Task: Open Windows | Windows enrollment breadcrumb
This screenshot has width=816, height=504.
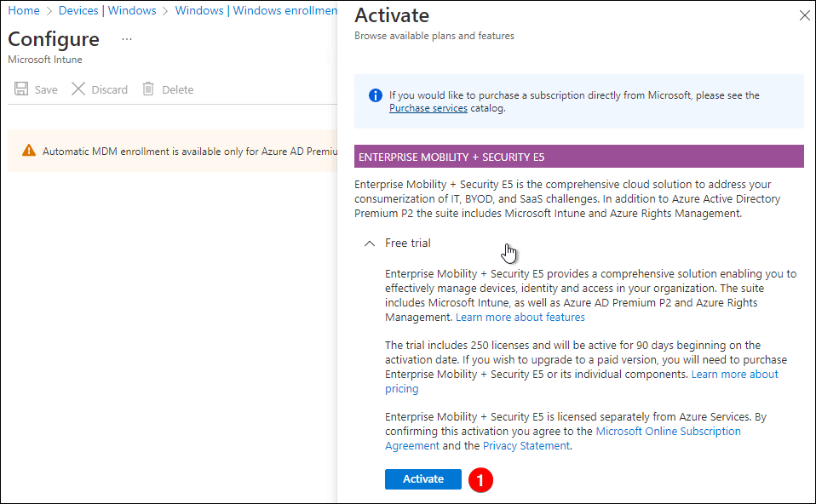Action: coord(256,10)
